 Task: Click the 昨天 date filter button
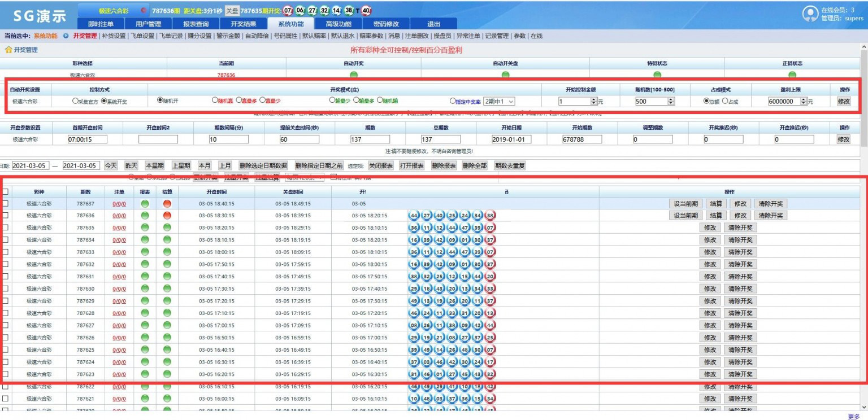[131, 165]
